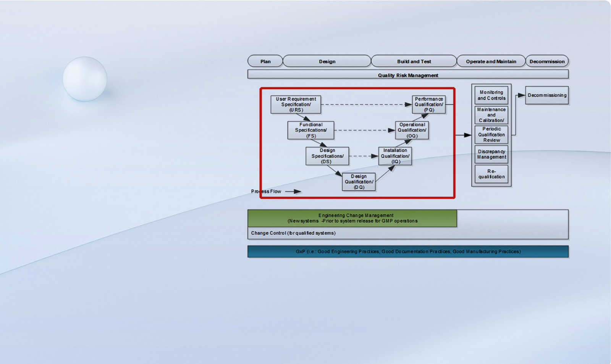Click the Discrepancy Management box

[x=491, y=154]
